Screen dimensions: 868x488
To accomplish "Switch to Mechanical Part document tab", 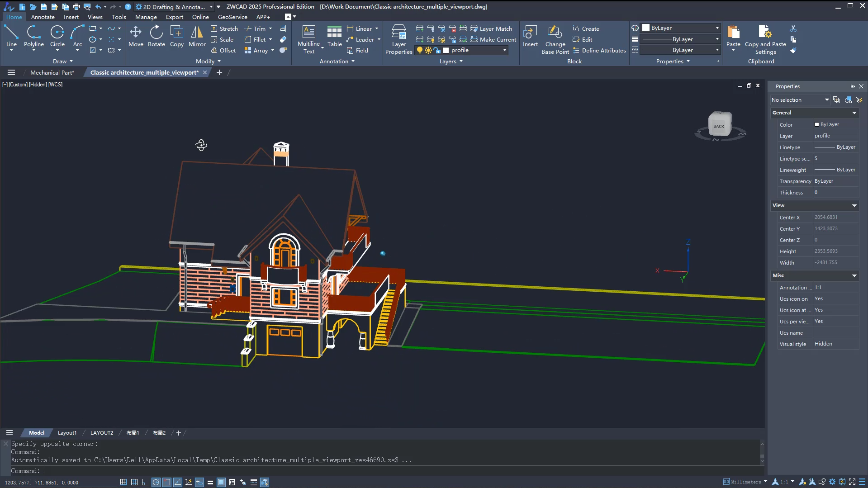I will [x=52, y=72].
